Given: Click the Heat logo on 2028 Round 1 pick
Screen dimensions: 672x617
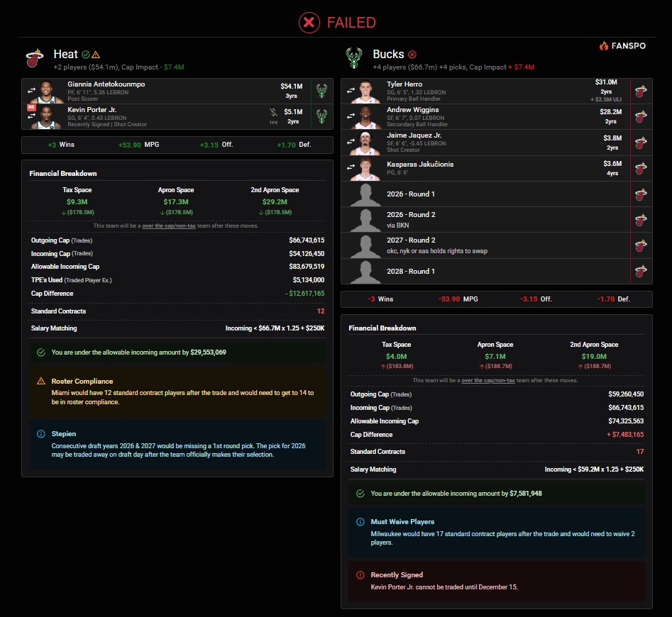Looking at the screenshot, I should click(641, 272).
